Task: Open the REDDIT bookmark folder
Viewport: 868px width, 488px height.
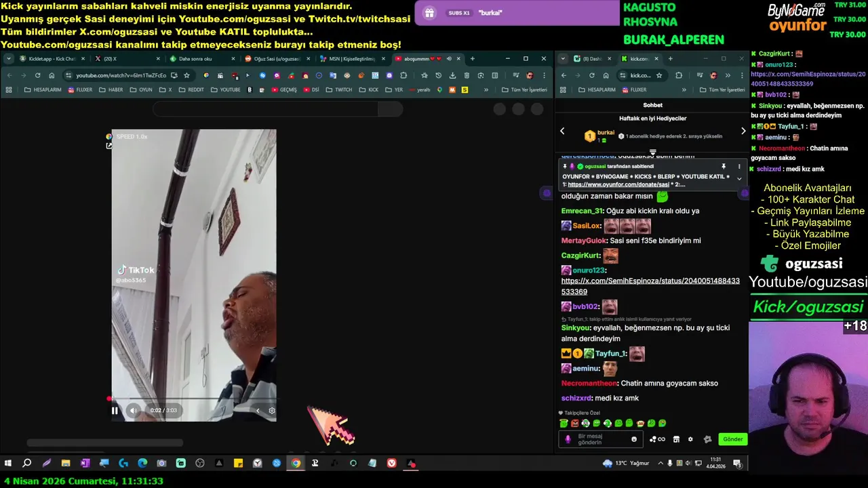Action: point(191,89)
